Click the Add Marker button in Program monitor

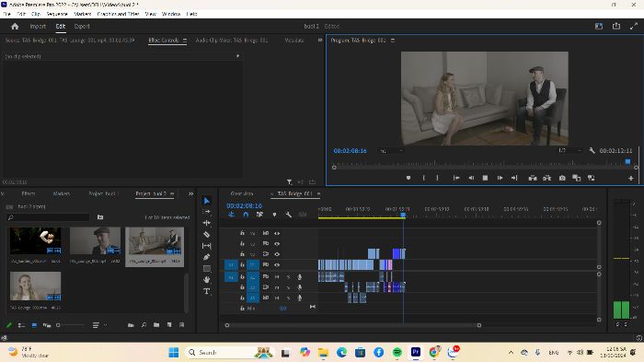408,178
